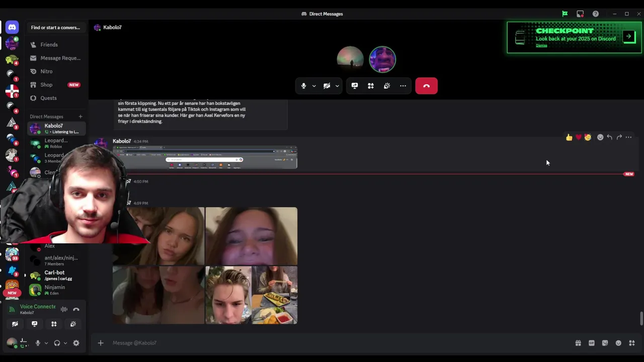Open Find or start a conversation search
The image size is (644, 362).
pyautogui.click(x=55, y=28)
